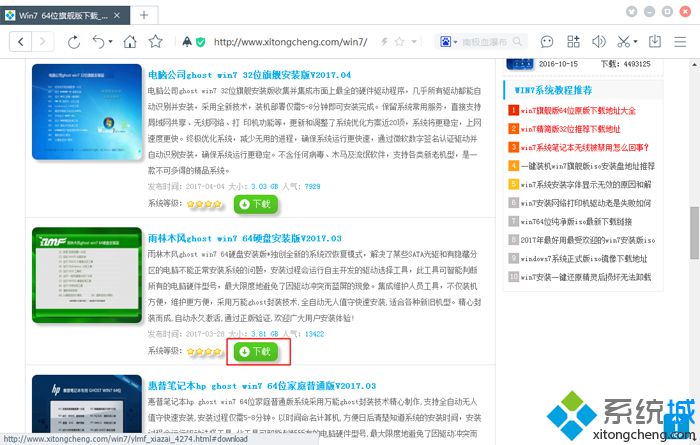Viewport: 700px width, 445px height.
Task: Close the Win7 64位旗舰版下载 tab
Action: [117, 16]
